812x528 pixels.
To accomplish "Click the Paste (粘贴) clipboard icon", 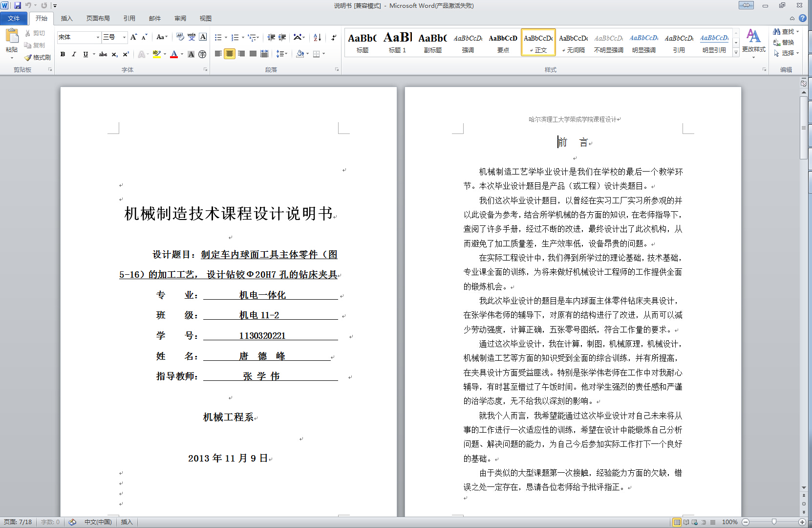I will click(x=12, y=36).
